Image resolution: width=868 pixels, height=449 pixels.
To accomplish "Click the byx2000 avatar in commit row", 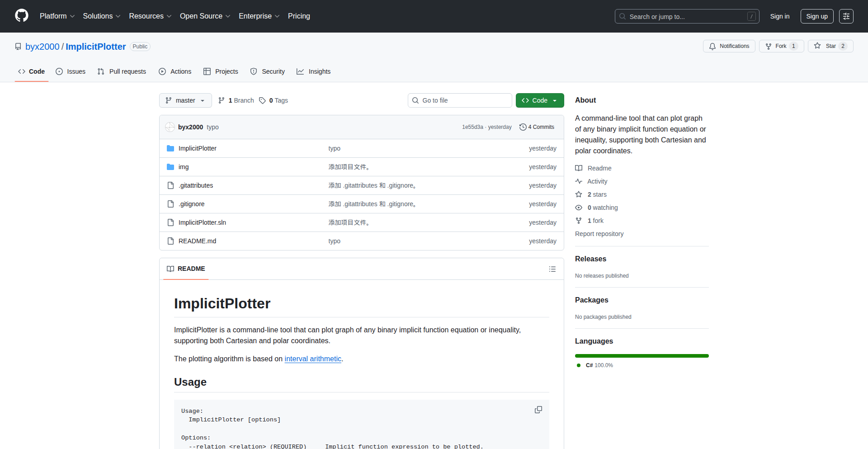I will point(170,127).
